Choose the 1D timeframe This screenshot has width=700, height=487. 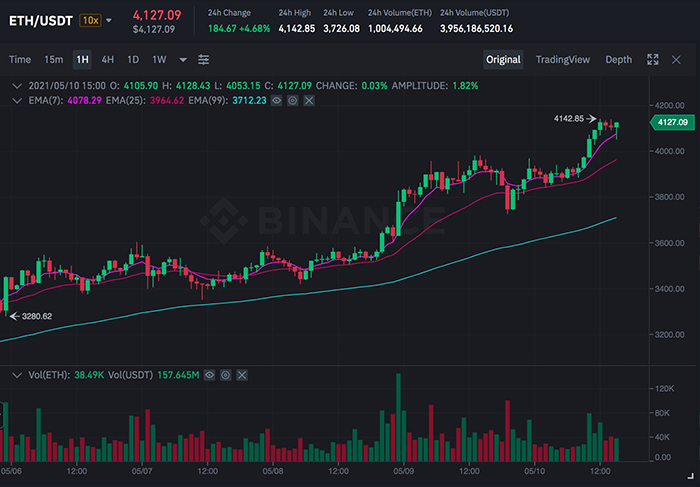pyautogui.click(x=133, y=59)
